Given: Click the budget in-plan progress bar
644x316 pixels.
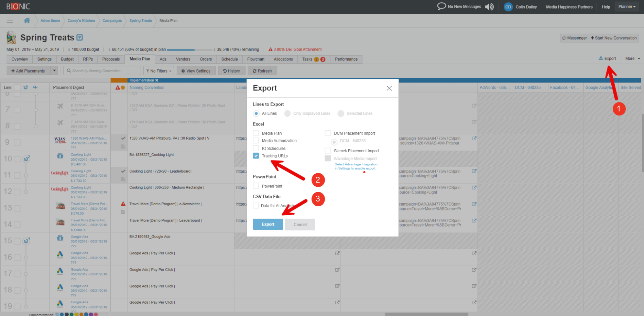Looking at the screenshot, I should pyautogui.click(x=189, y=50).
